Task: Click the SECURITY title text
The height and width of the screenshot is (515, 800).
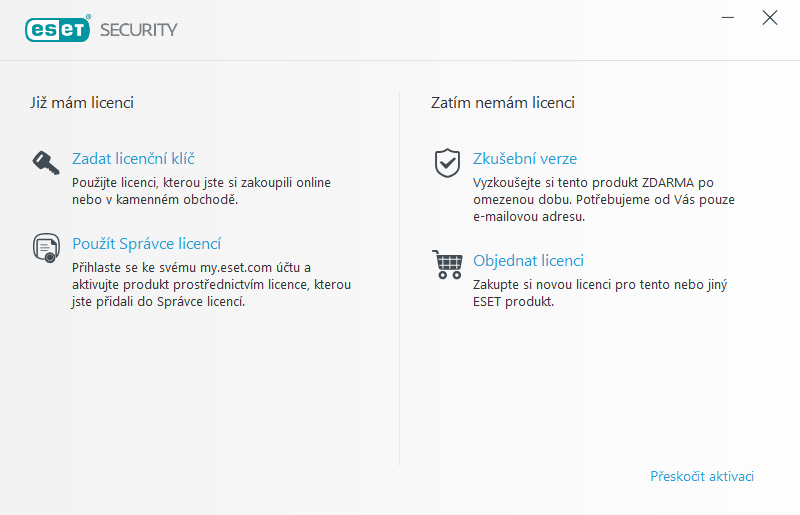Action: [138, 30]
